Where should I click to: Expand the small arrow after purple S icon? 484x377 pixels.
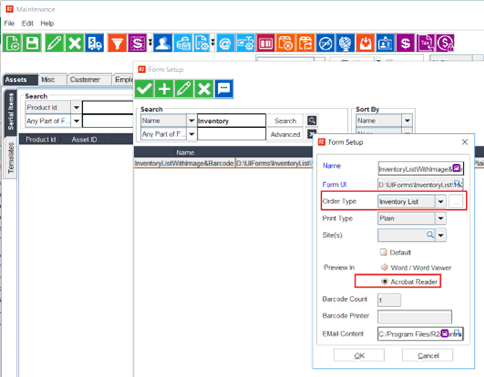150,43
